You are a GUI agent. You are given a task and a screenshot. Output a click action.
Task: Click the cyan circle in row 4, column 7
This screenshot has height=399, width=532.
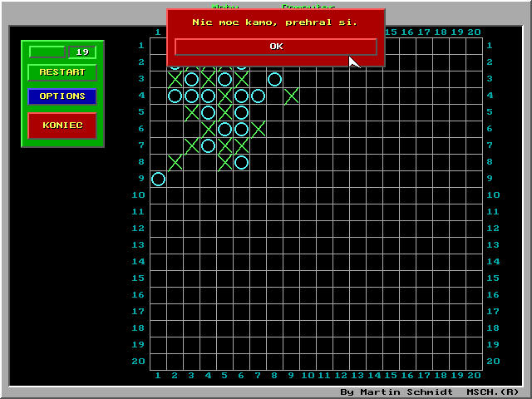click(x=258, y=96)
